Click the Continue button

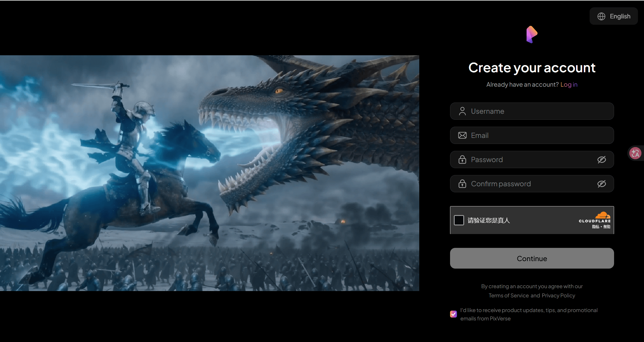click(x=532, y=258)
